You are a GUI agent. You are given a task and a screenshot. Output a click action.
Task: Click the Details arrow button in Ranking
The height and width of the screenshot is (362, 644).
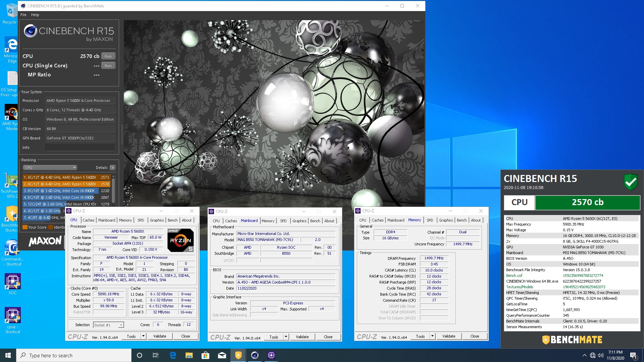point(113,168)
